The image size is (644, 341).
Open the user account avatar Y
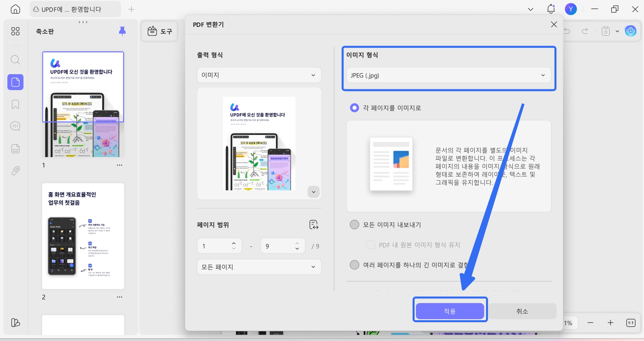coord(571,9)
